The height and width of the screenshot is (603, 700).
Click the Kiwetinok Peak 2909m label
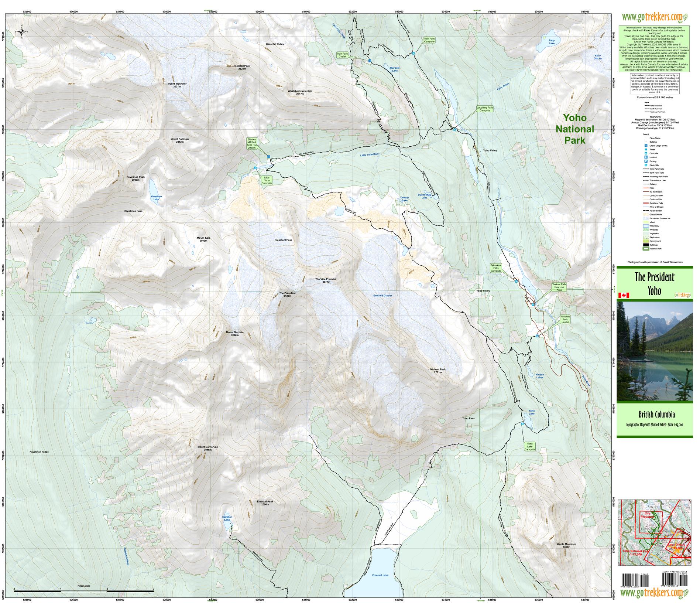click(135, 178)
